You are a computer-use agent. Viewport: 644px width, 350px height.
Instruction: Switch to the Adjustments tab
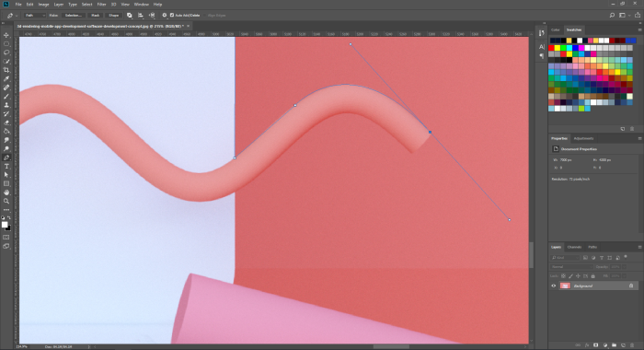[x=583, y=138]
